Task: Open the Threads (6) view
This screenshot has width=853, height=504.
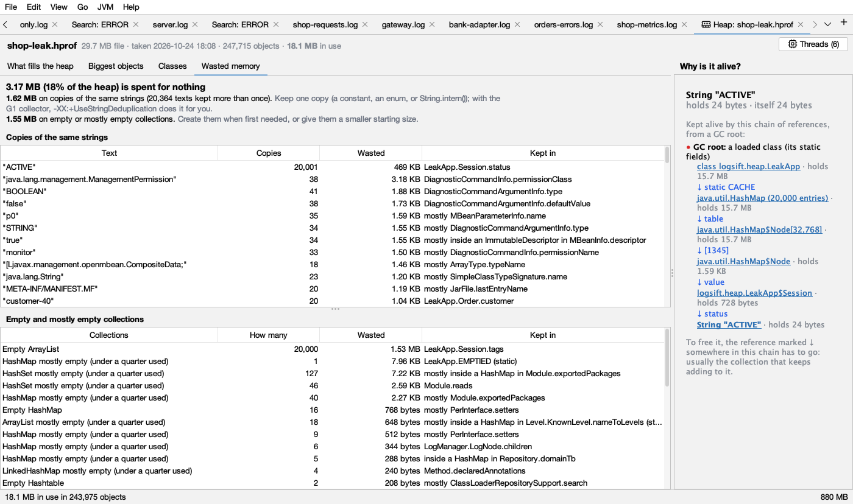Action: point(813,44)
